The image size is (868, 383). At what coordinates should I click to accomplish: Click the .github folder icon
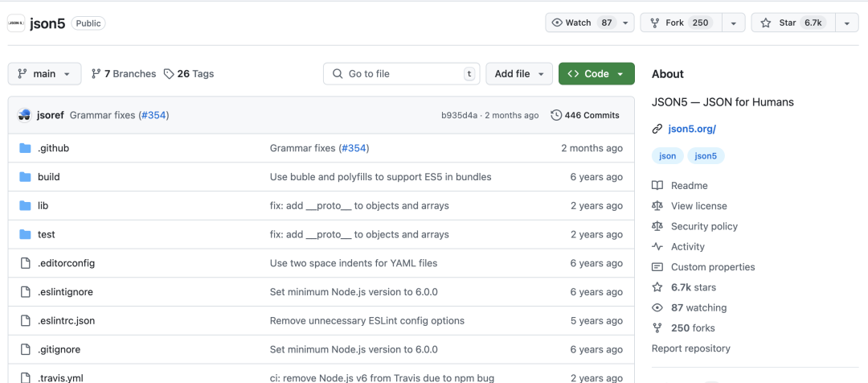click(x=25, y=148)
